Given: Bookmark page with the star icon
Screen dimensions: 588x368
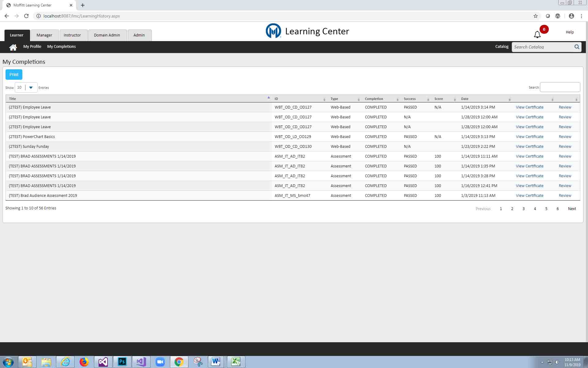Looking at the screenshot, I should click(535, 16).
